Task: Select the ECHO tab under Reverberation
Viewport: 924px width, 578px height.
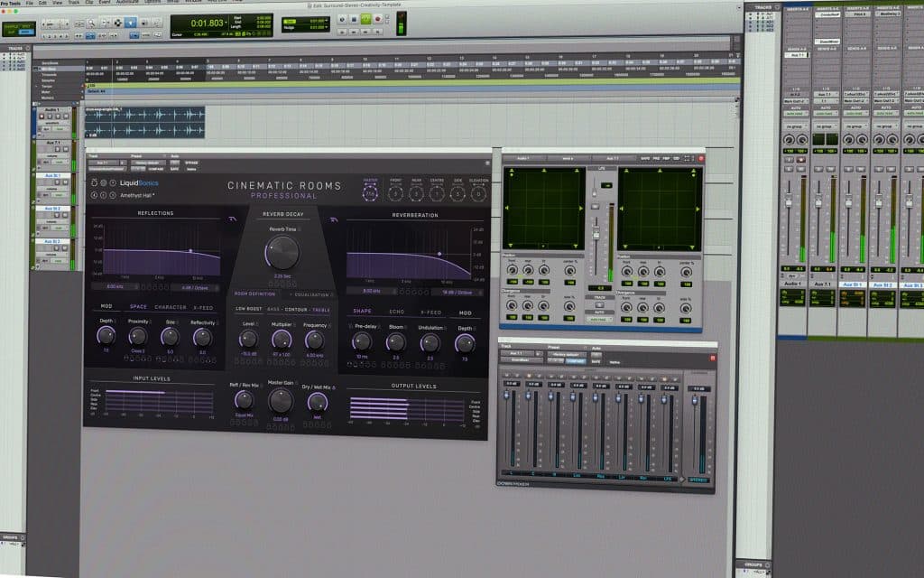Action: pos(397,312)
